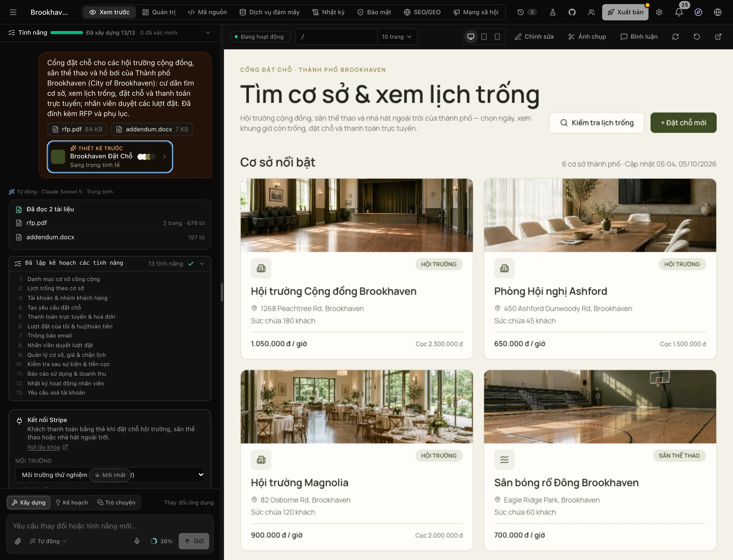
Task: Click the undo reset arrow icon
Action: pos(697,37)
